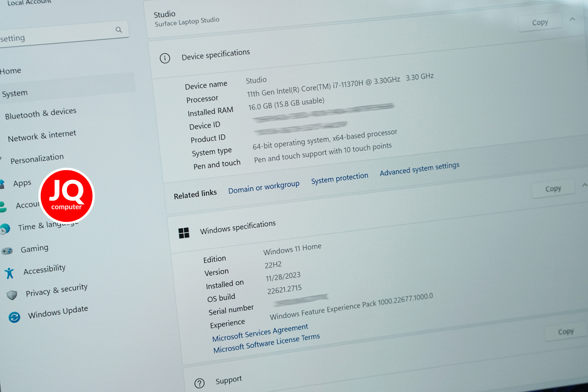The image size is (588, 392).
Task: Click the Windows Update sync icon
Action: pyautogui.click(x=14, y=317)
